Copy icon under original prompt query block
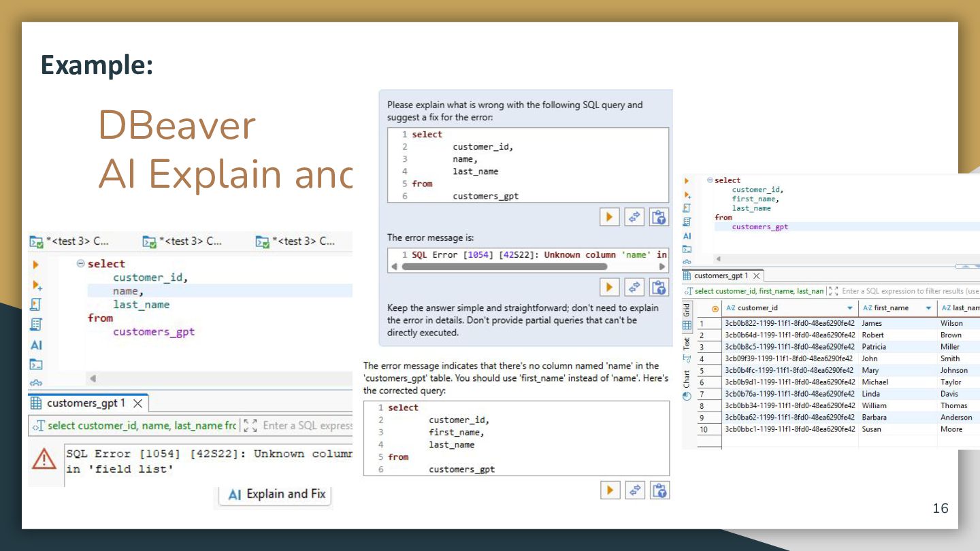Screen dimensions: 980x551 tap(659, 217)
